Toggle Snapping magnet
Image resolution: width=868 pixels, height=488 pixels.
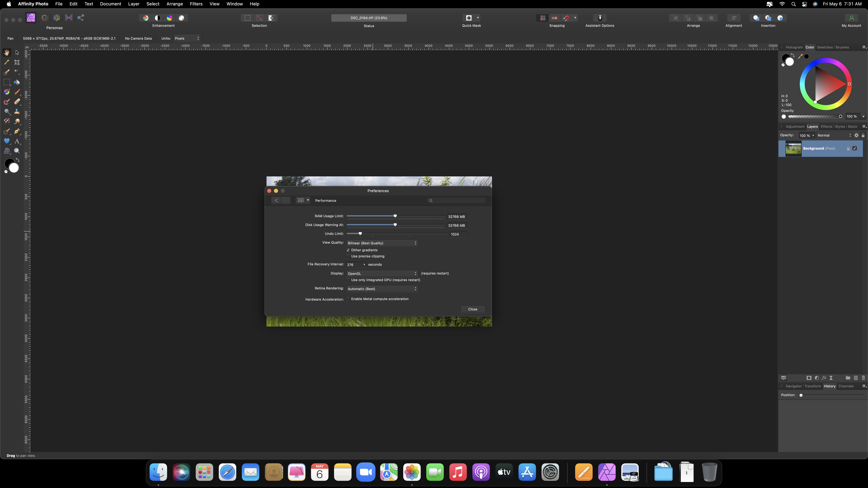tap(566, 18)
